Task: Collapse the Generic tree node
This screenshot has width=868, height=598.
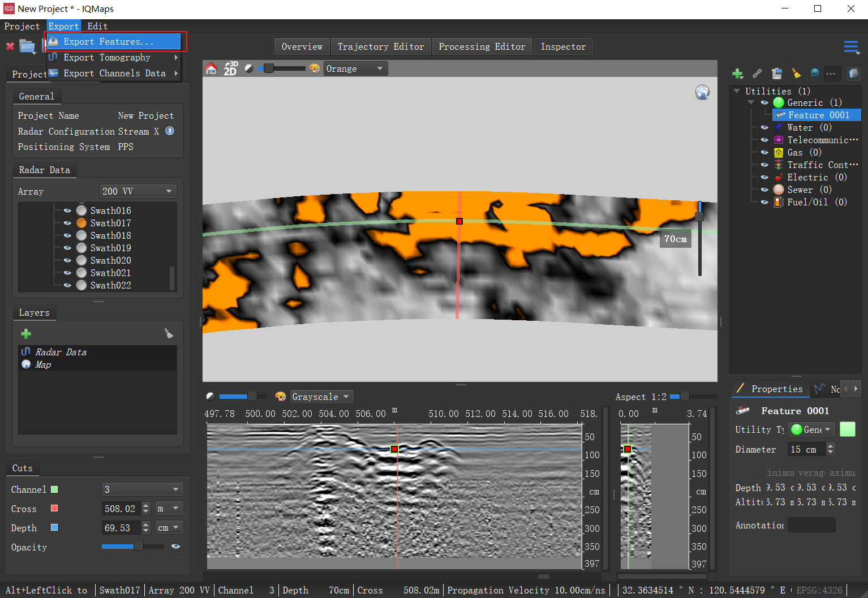Action: (x=751, y=102)
